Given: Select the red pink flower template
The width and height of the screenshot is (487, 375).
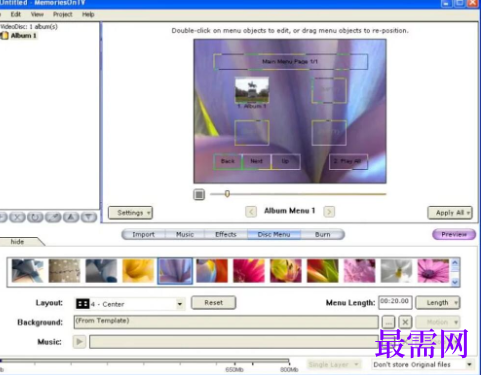Looking at the screenshot, I should tap(249, 271).
